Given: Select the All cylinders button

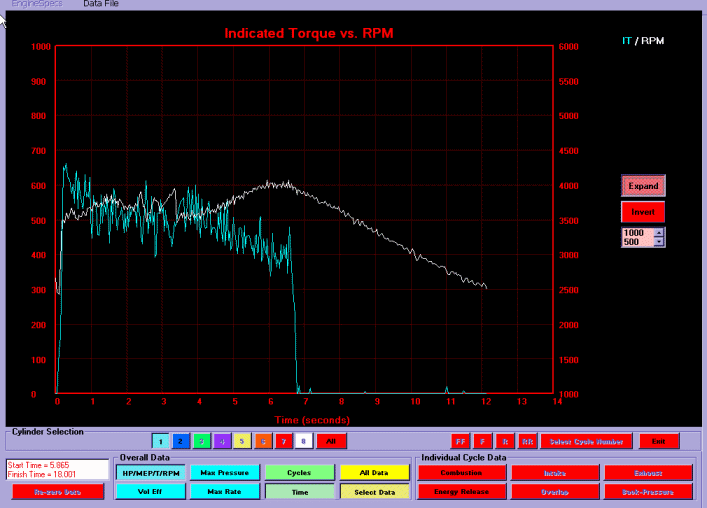Looking at the screenshot, I should pyautogui.click(x=331, y=441).
